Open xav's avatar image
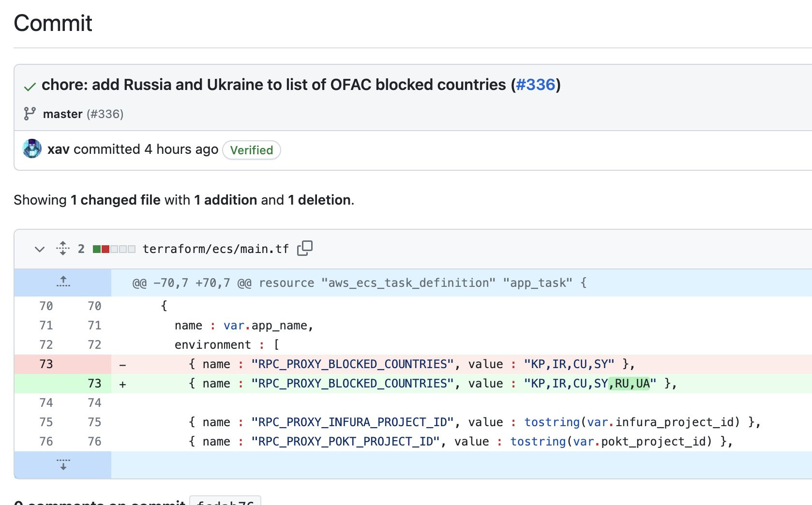812x505 pixels. pyautogui.click(x=32, y=149)
